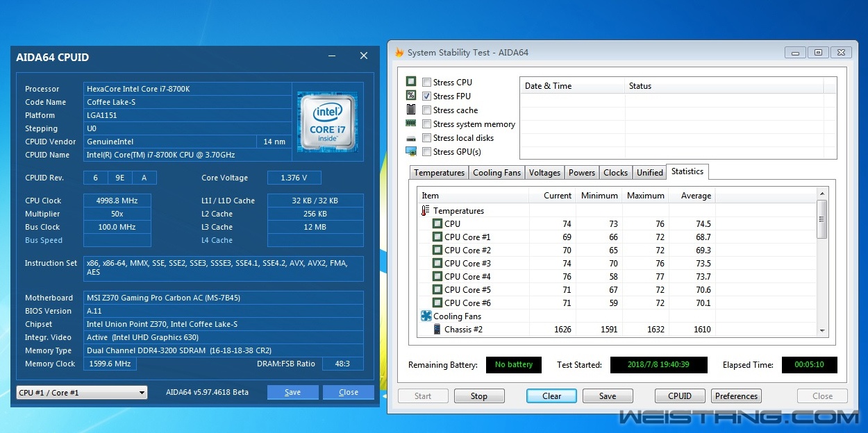Click the memory module icon beside Stress system memory
This screenshot has width=868, height=433.
[x=411, y=124]
